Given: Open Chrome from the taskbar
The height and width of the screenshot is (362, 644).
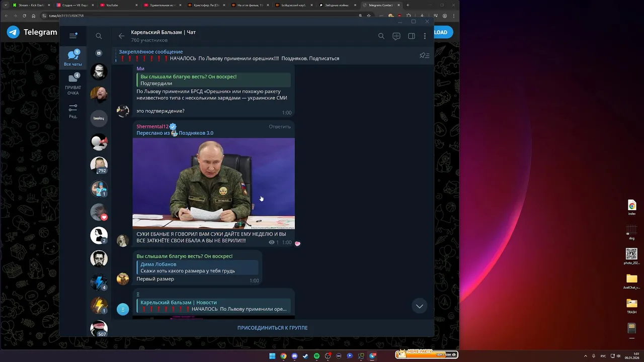Looking at the screenshot, I should 283,356.
